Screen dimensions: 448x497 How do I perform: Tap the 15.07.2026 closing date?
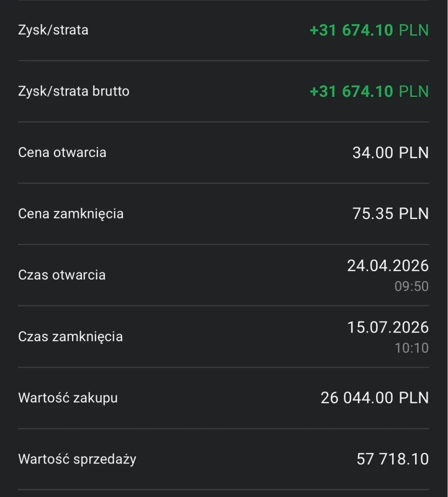coord(388,327)
